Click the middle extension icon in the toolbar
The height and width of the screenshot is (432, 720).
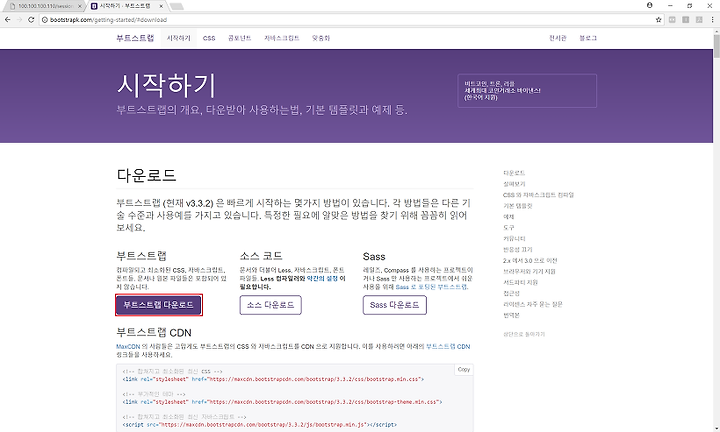tap(686, 20)
